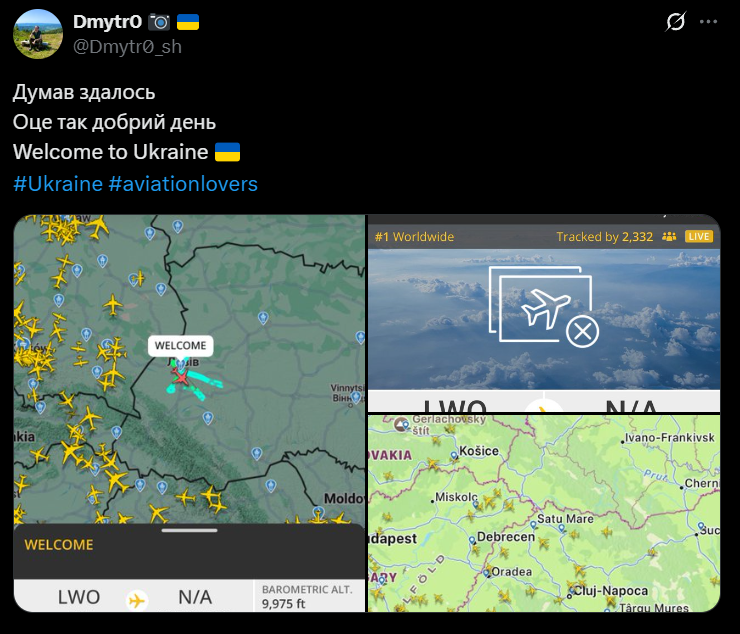740x634 pixels.
Task: Tap the panel handle bar above WELCOME
Action: click(189, 530)
